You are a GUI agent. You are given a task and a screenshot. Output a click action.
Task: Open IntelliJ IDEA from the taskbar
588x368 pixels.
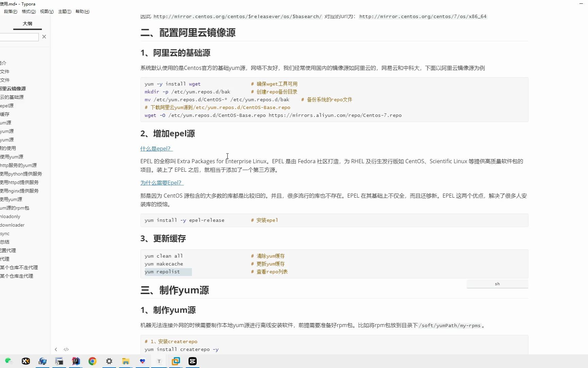76,361
